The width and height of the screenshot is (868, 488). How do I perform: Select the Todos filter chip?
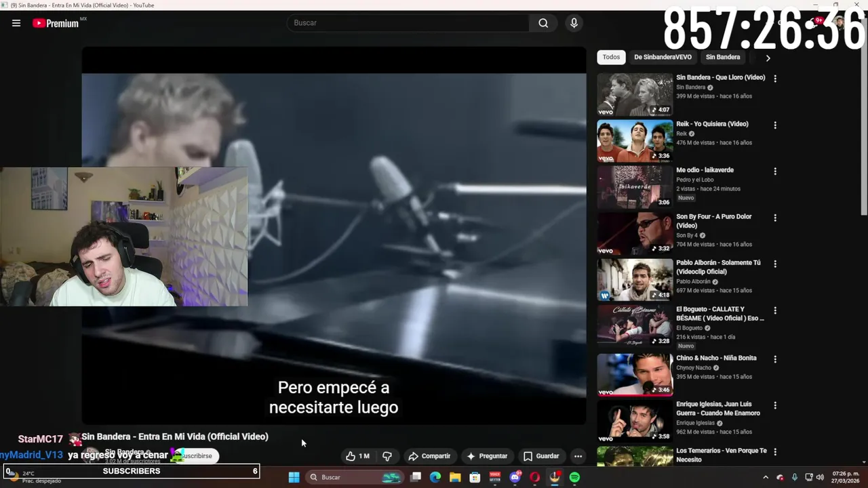(x=611, y=57)
